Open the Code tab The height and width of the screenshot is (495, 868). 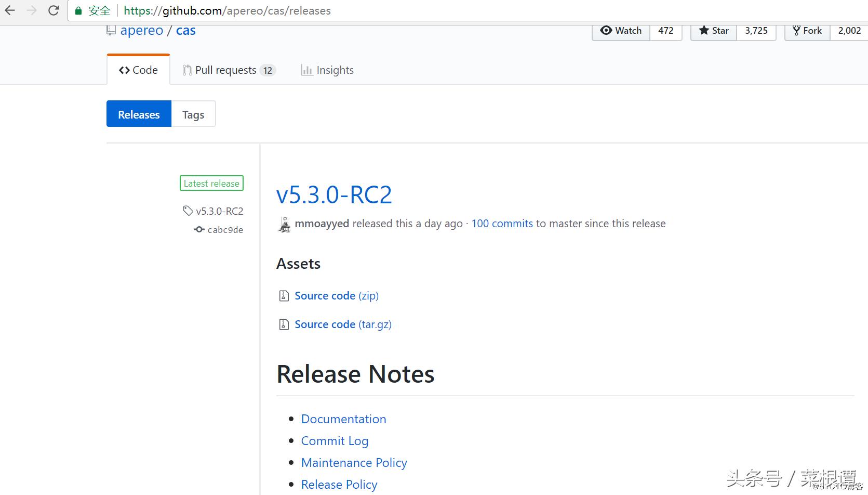tap(138, 70)
